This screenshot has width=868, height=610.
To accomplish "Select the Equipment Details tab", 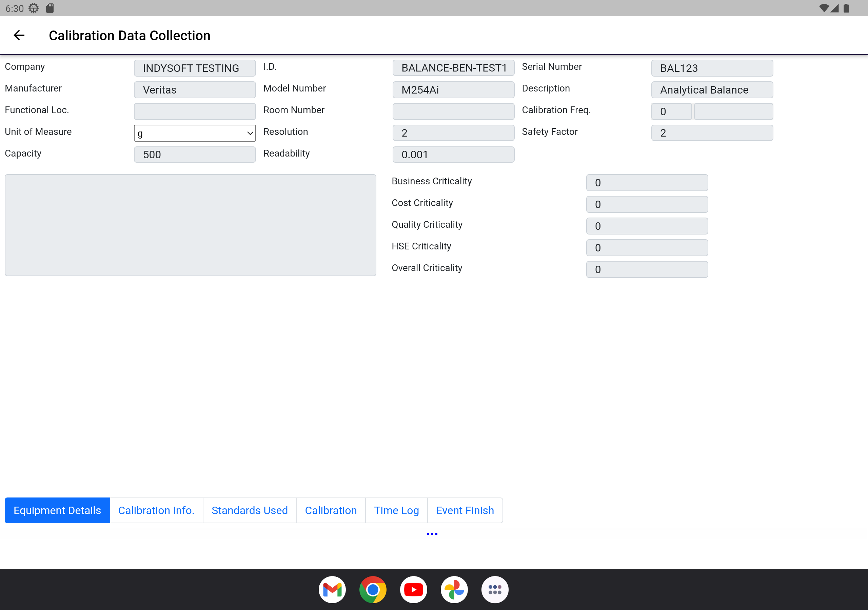I will [57, 510].
